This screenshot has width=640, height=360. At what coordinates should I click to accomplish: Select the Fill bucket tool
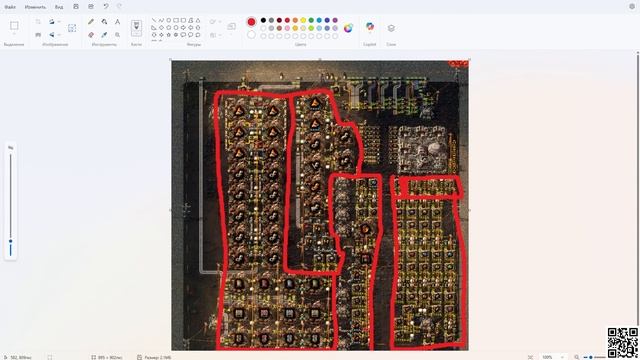click(x=104, y=22)
